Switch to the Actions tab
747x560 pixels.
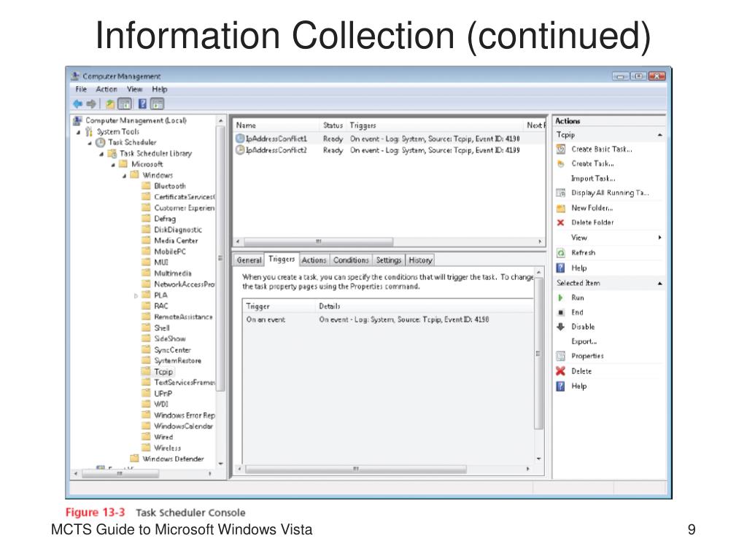point(314,260)
